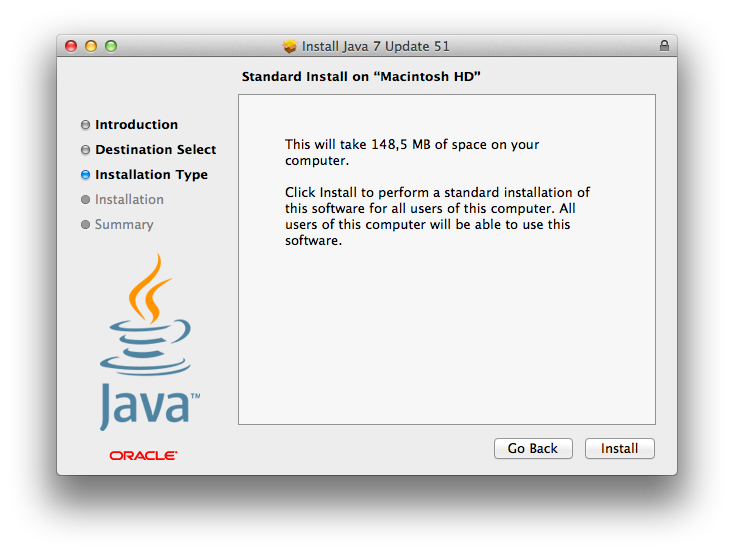The height and width of the screenshot is (554, 734).
Task: Click the paragraph starting 'Click Install to perform'
Action: [x=437, y=216]
